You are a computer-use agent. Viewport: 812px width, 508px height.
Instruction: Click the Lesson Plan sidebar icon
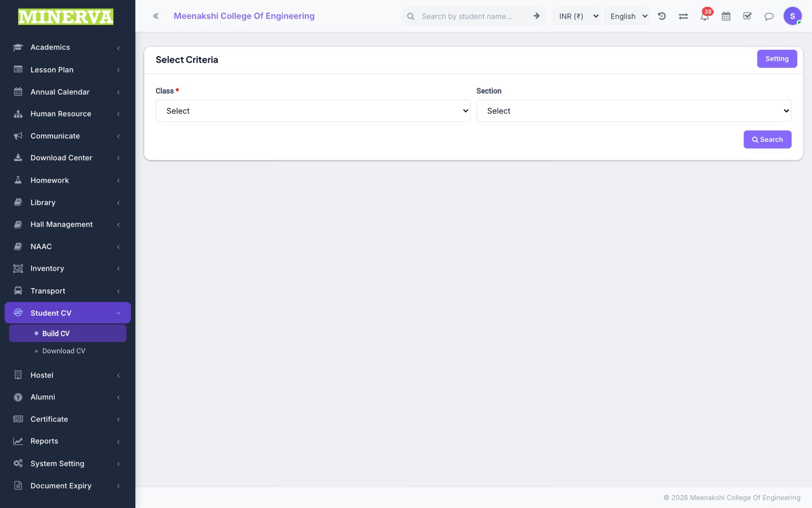18,69
